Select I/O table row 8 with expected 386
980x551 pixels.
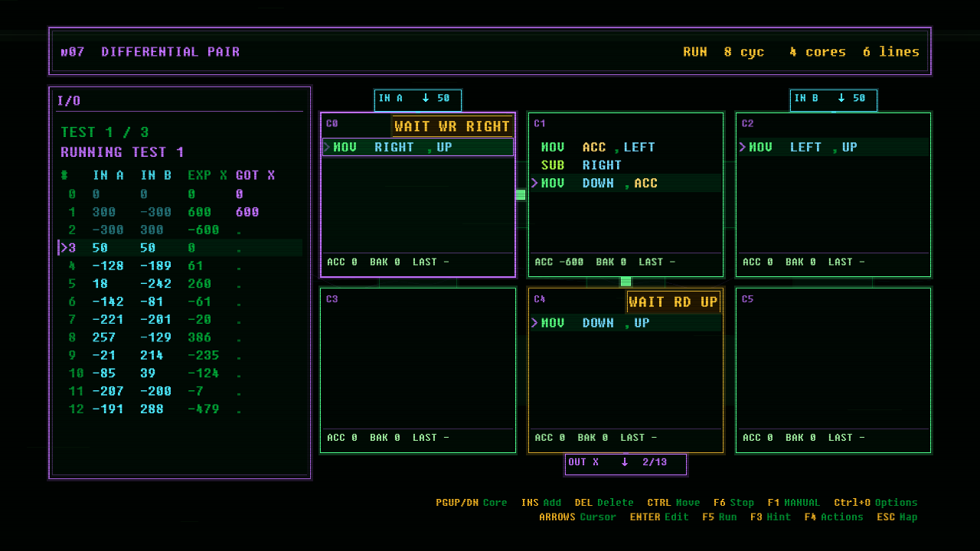click(181, 337)
